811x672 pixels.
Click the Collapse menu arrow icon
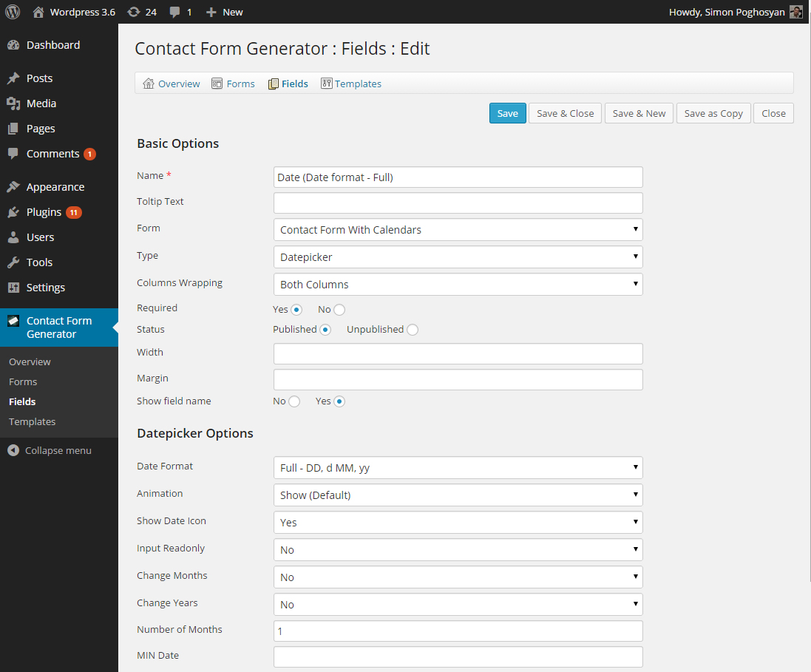point(13,450)
